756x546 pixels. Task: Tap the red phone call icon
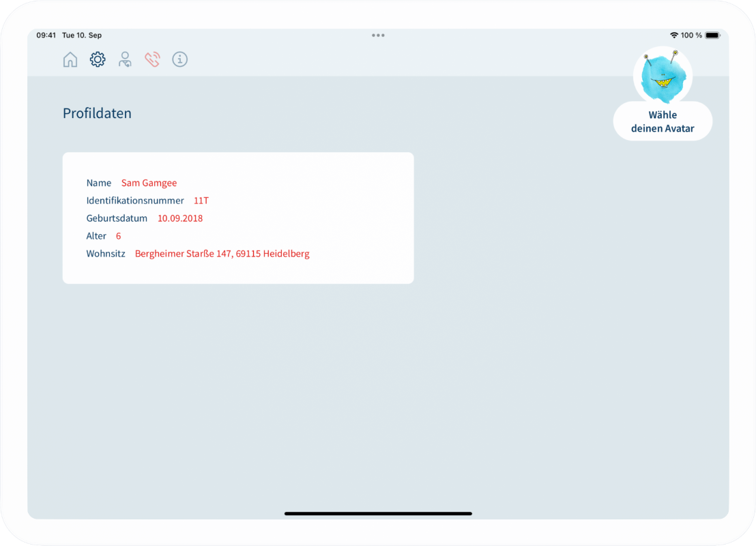tap(152, 60)
